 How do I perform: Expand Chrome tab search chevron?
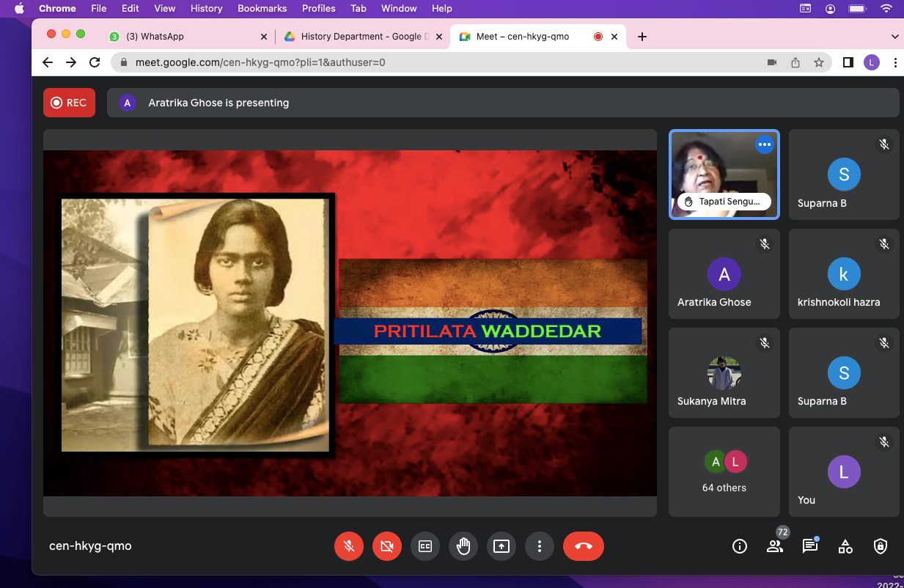[x=894, y=37]
